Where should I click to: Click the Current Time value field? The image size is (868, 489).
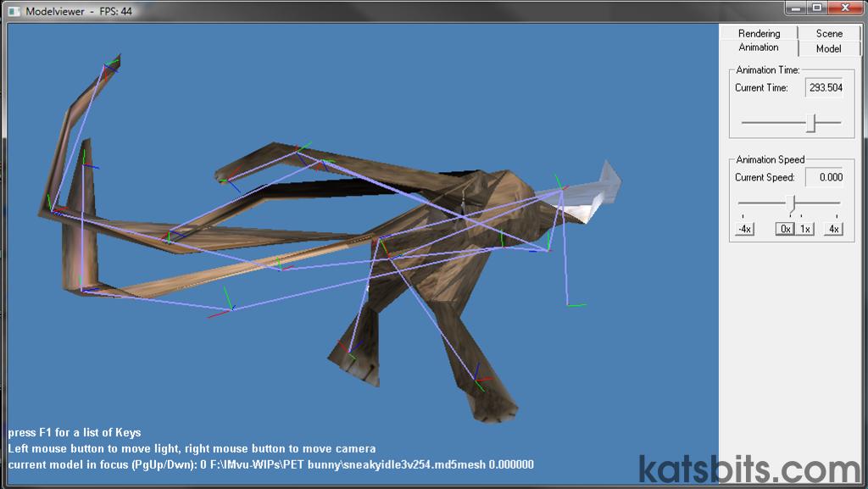[824, 87]
